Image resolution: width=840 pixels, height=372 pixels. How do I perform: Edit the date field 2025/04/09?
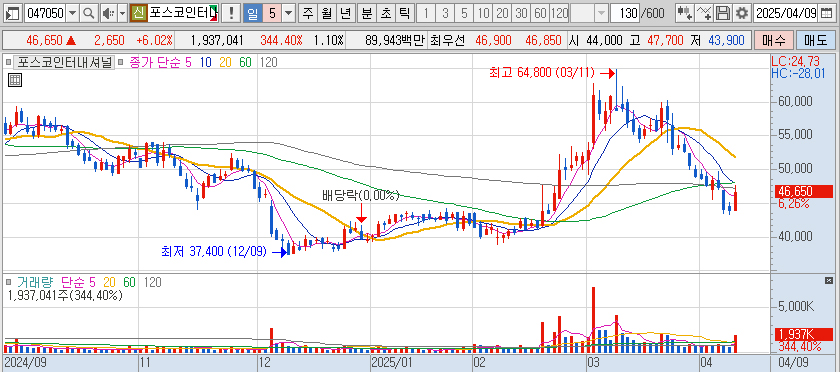tap(786, 13)
